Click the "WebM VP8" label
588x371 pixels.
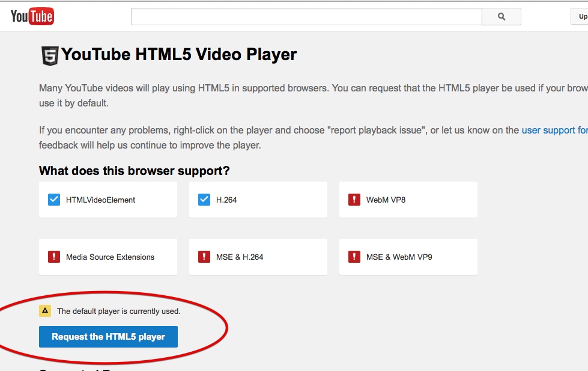click(x=386, y=200)
